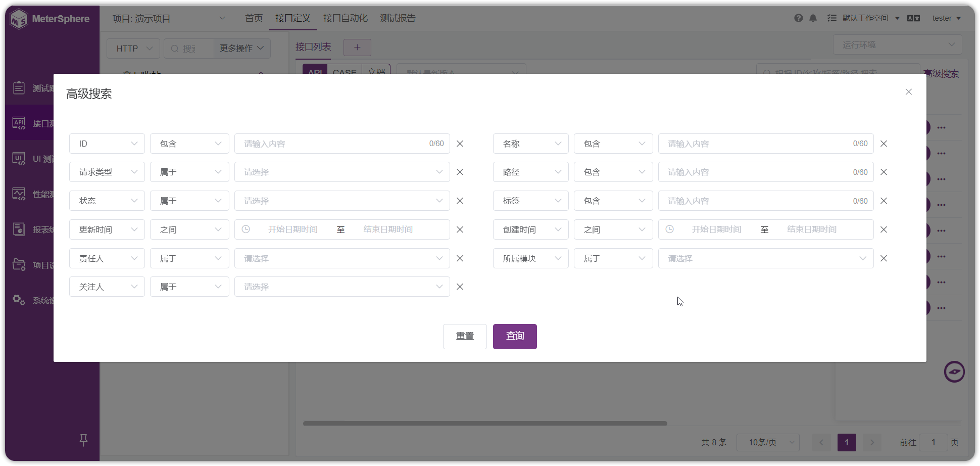Remove the 请求类型 filter row
Image resolution: width=980 pixels, height=466 pixels.
460,172
